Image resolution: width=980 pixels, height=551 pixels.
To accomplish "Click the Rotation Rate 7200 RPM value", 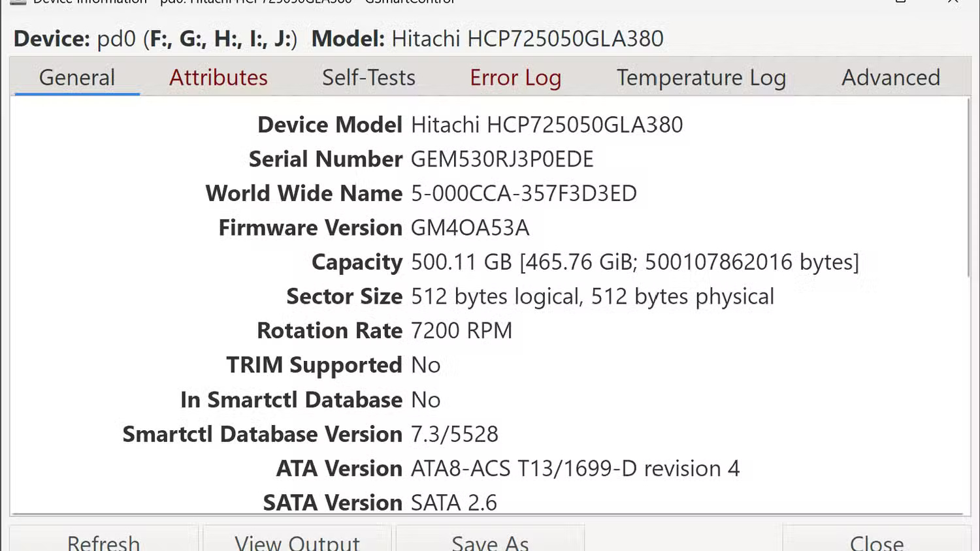I will coord(461,330).
